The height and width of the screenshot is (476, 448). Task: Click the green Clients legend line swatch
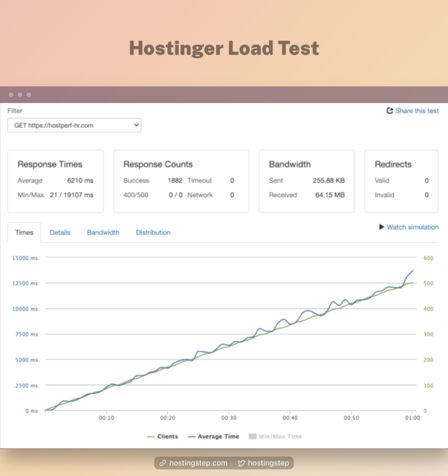click(151, 437)
